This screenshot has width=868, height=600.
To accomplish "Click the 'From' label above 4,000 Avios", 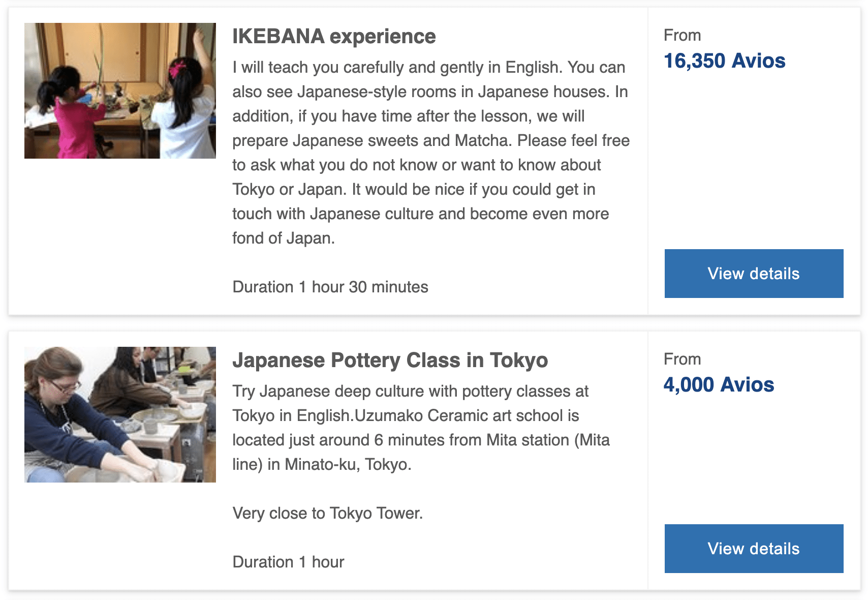I will [682, 359].
